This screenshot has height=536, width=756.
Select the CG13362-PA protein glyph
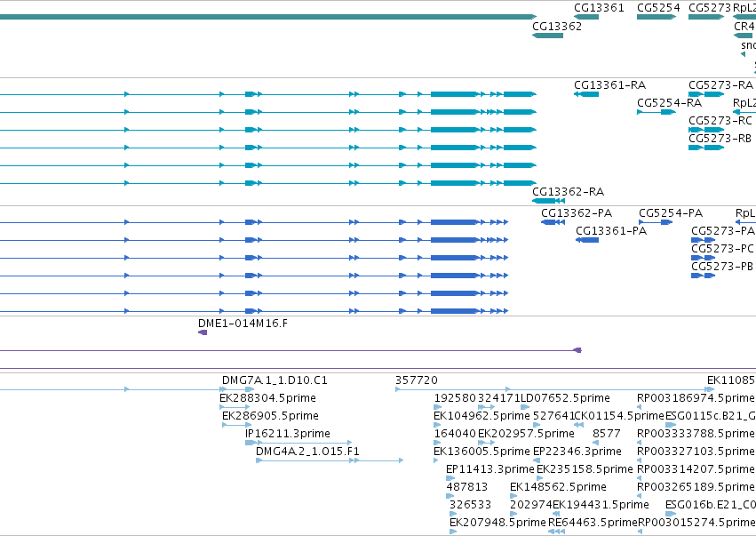click(553, 222)
